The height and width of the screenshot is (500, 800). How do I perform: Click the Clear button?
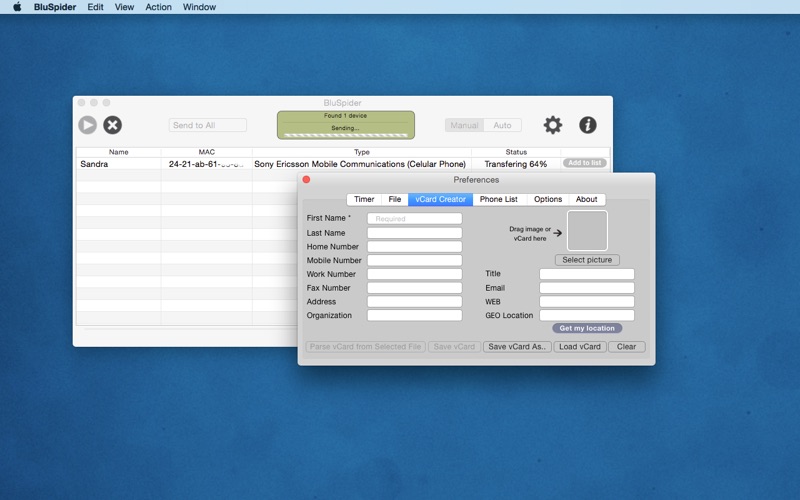coord(627,347)
